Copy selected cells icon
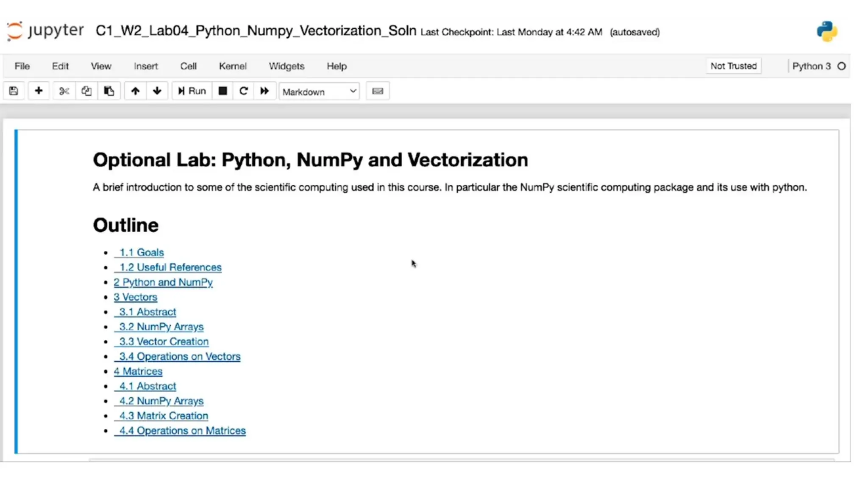 tap(86, 91)
